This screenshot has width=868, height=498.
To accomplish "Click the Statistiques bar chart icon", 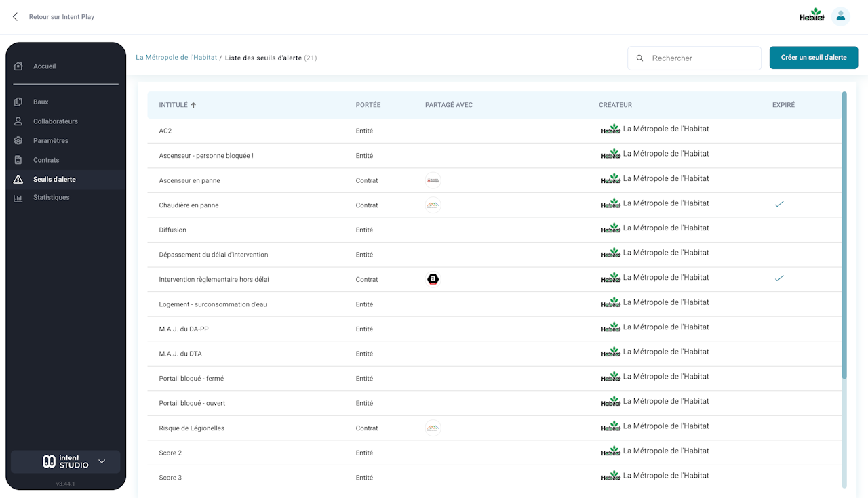I will click(18, 198).
